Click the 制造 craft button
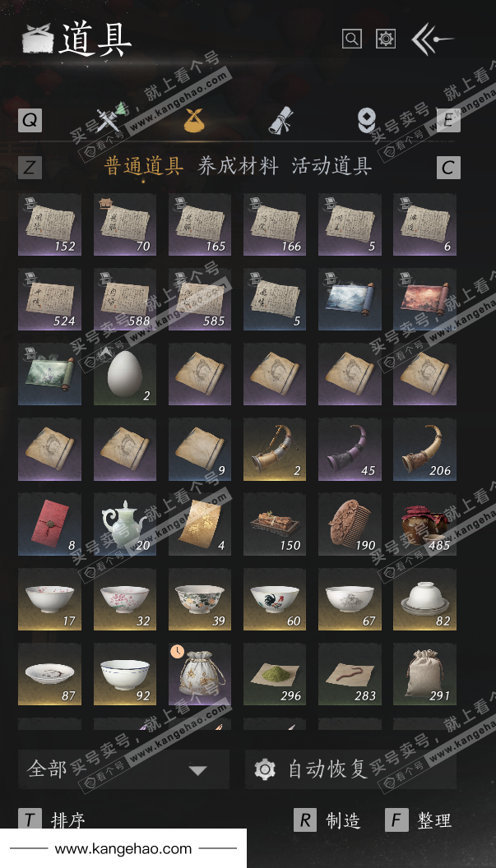Viewport: 496px width, 868px height. [x=327, y=820]
